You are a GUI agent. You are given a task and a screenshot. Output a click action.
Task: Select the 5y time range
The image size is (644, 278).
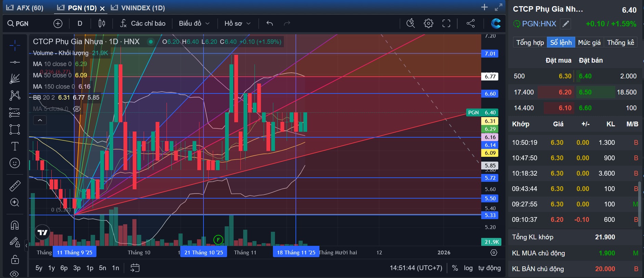click(x=39, y=268)
